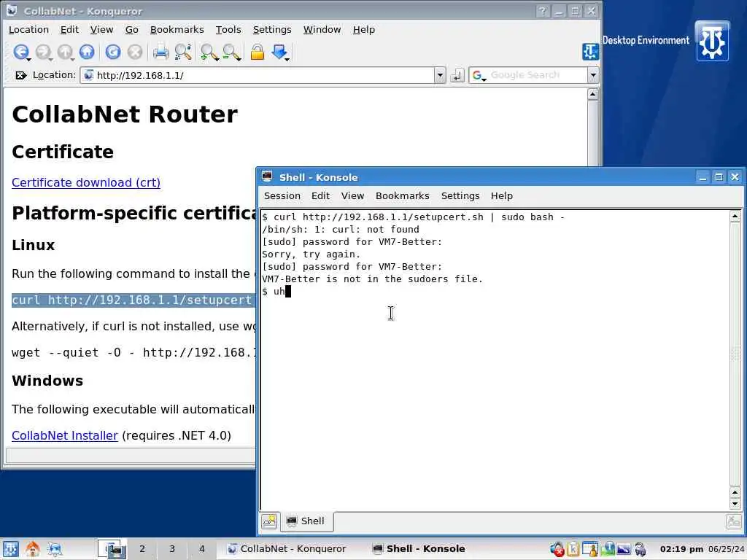The image size is (747, 560).
Task: Click the Up one level toolbar icon
Action: tap(65, 52)
